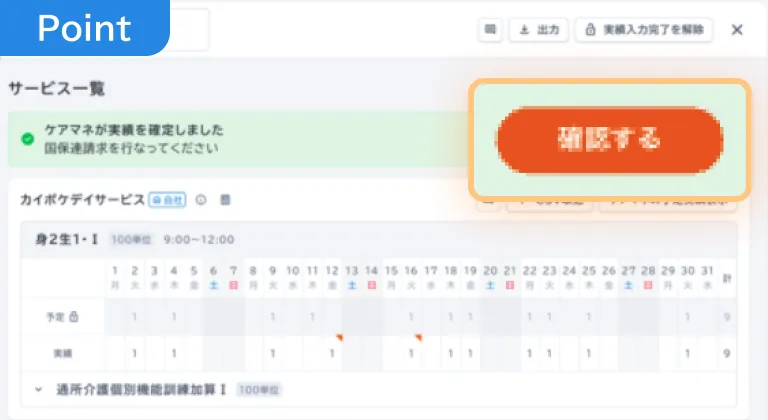This screenshot has height=420, width=768.
Task: Click the orange 確認する button
Action: 609,140
